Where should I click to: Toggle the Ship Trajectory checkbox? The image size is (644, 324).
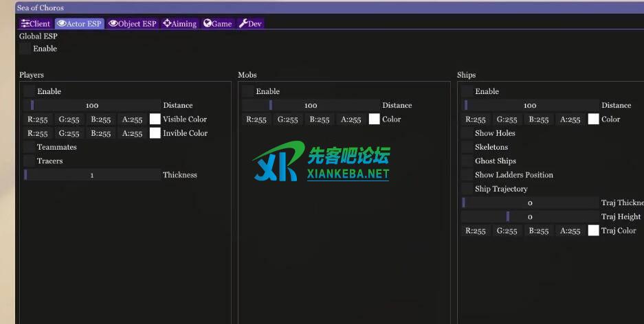click(467, 189)
